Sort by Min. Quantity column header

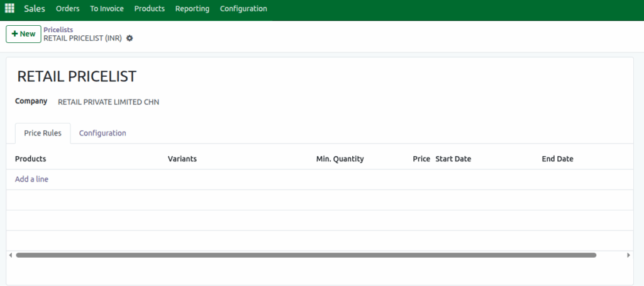(x=340, y=159)
